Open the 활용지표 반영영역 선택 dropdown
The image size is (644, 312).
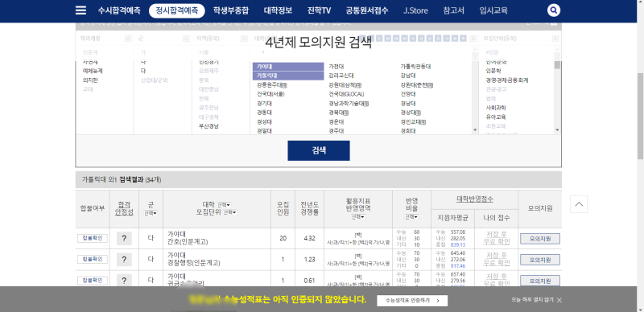pyautogui.click(x=358, y=217)
